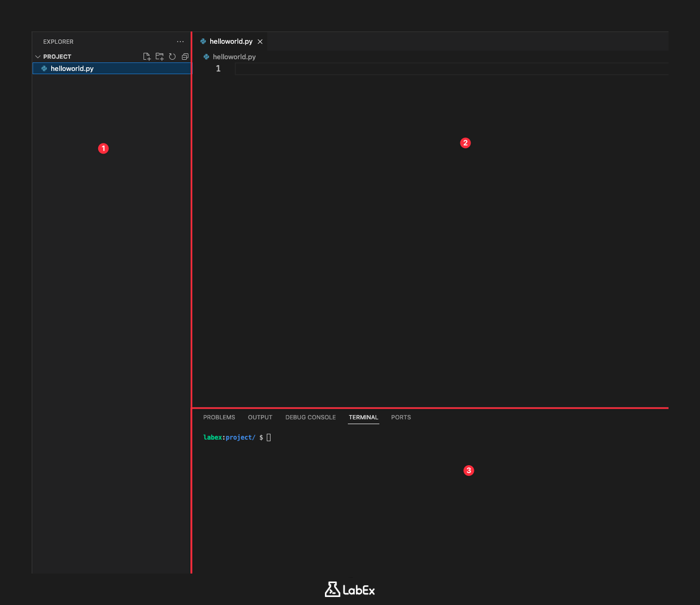This screenshot has width=700, height=605.
Task: Collapse folders using the Explorer toolbar icon
Action: (x=185, y=56)
